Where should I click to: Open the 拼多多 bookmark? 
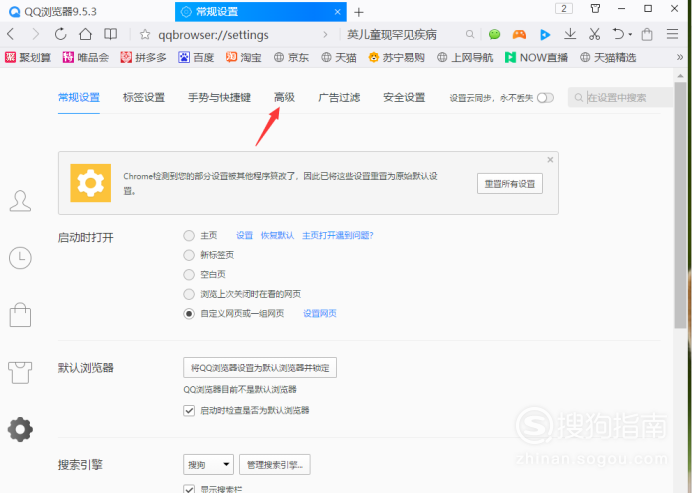click(x=143, y=57)
